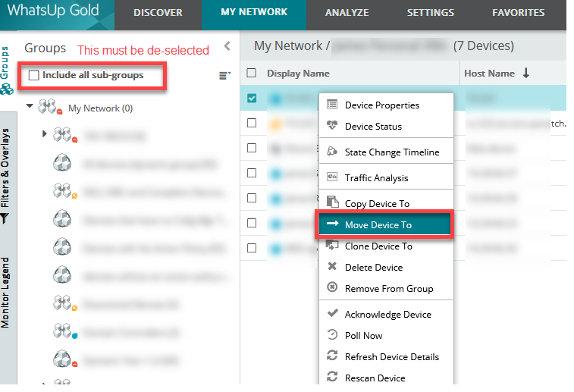Expand the first subgroup under My Network

44,134
